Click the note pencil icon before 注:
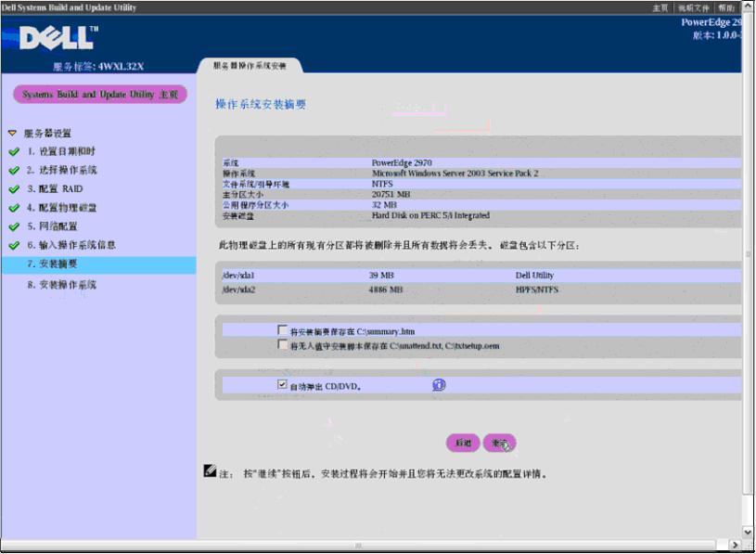Image resolution: width=756 pixels, height=554 pixels. (x=210, y=471)
